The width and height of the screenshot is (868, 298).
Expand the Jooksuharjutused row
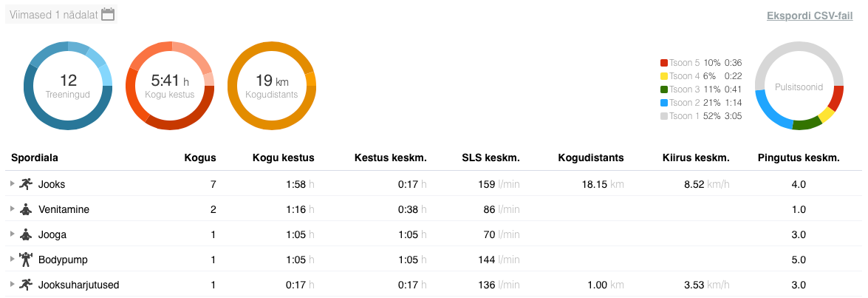[x=12, y=285]
